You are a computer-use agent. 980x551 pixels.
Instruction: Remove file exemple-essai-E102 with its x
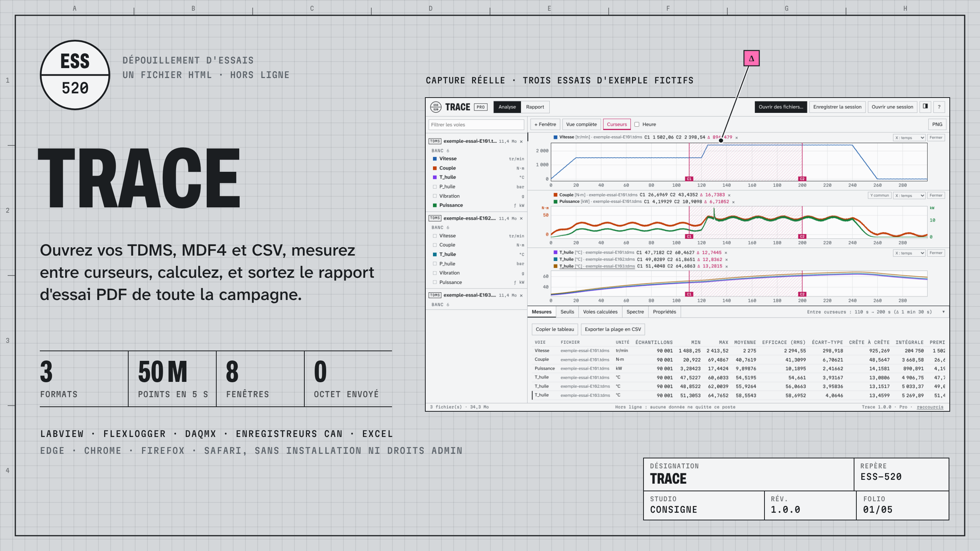click(x=521, y=218)
